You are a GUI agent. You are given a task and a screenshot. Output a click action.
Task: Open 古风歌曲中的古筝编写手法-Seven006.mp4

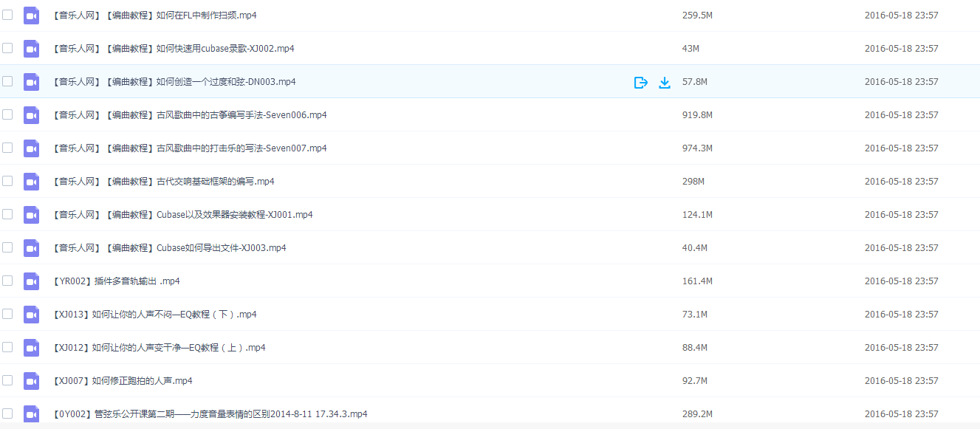pyautogui.click(x=189, y=115)
